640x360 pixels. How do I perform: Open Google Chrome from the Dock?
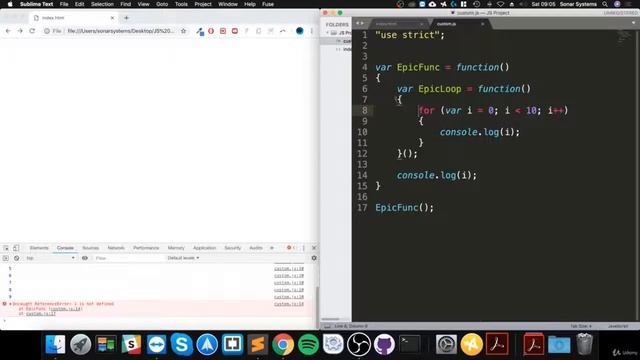point(283,344)
